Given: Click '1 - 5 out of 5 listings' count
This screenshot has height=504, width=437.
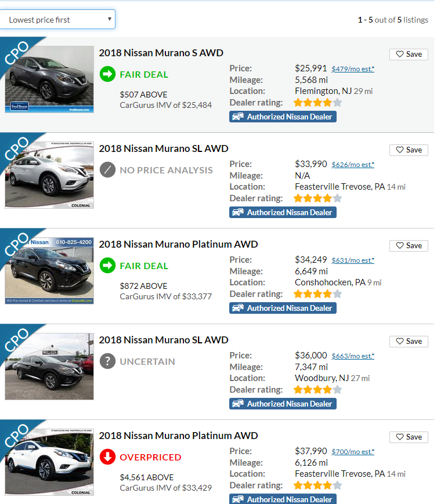Looking at the screenshot, I should point(393,20).
